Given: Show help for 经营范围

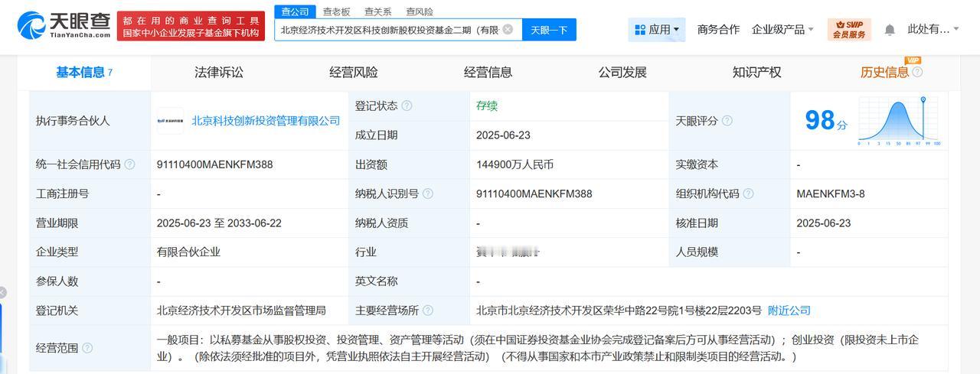Looking at the screenshot, I should [x=87, y=348].
